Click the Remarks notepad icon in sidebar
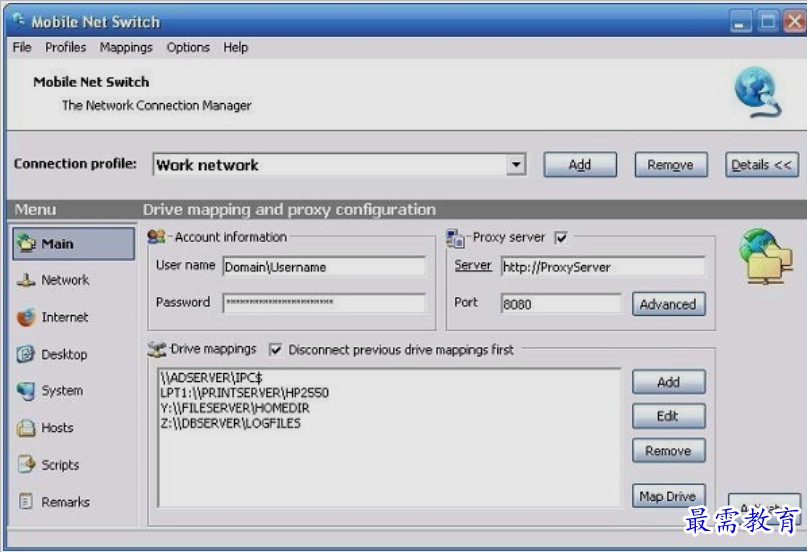Screen dimensions: 807x552 click(26, 501)
